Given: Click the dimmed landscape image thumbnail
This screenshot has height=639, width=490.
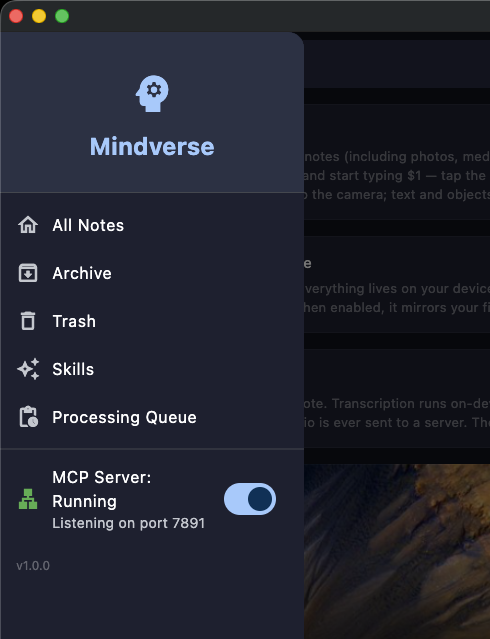Looking at the screenshot, I should click(397, 551).
